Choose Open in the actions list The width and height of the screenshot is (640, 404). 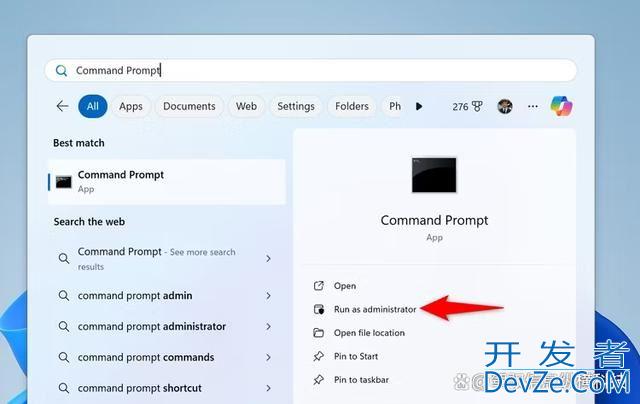click(345, 286)
